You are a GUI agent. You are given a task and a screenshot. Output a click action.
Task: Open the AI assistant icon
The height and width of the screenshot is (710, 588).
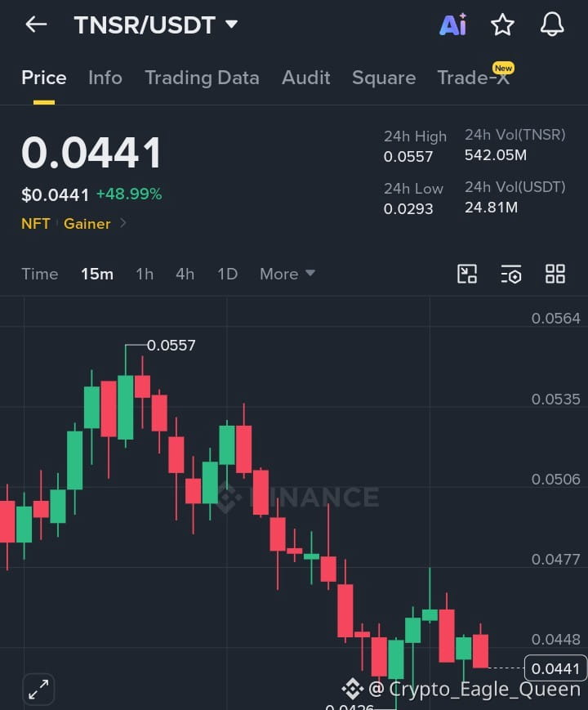[452, 25]
